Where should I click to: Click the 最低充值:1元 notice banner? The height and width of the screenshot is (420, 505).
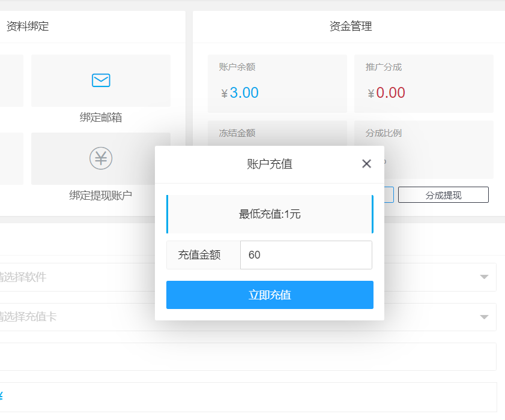(270, 214)
